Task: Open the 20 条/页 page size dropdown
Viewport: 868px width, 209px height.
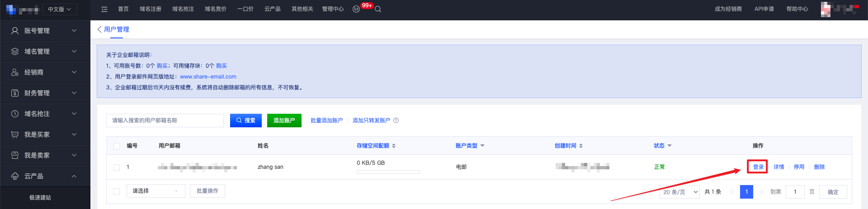Action: (679, 192)
